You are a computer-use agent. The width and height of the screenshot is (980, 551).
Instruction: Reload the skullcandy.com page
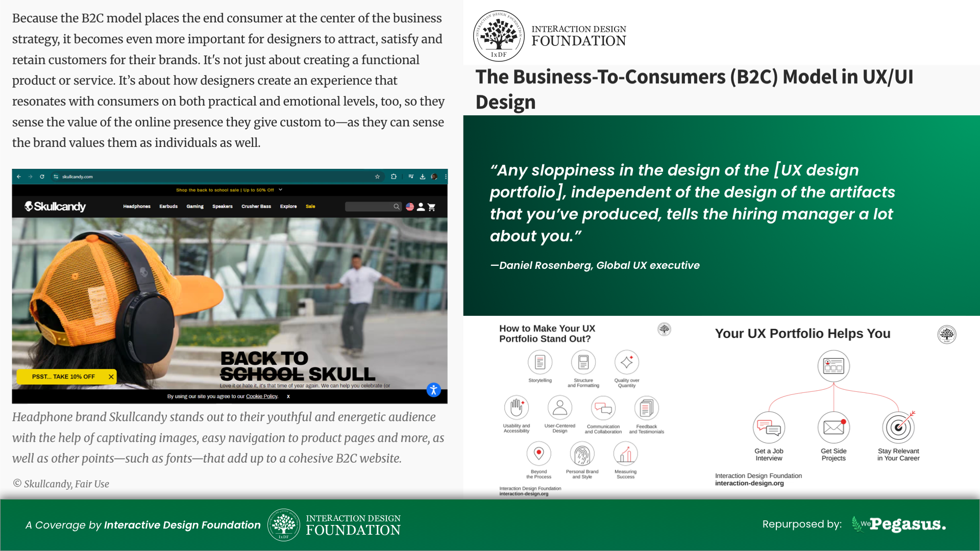(x=42, y=177)
